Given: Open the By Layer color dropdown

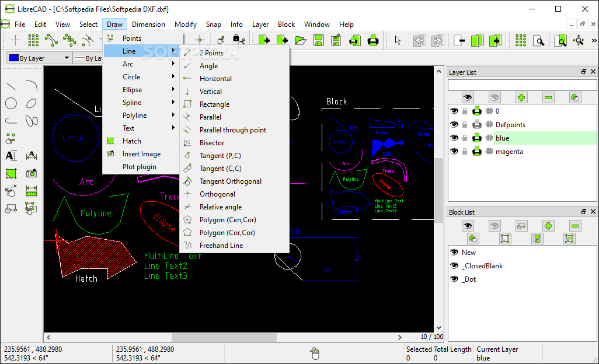Looking at the screenshot, I should point(39,58).
